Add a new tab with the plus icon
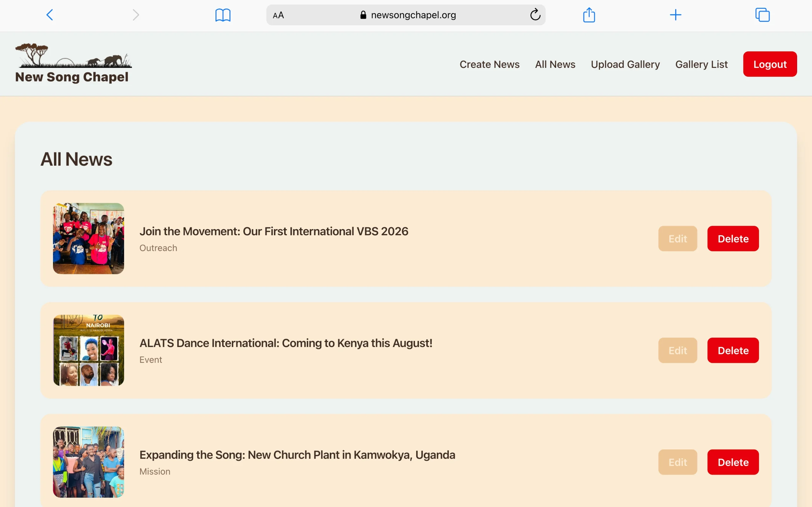 click(x=676, y=15)
